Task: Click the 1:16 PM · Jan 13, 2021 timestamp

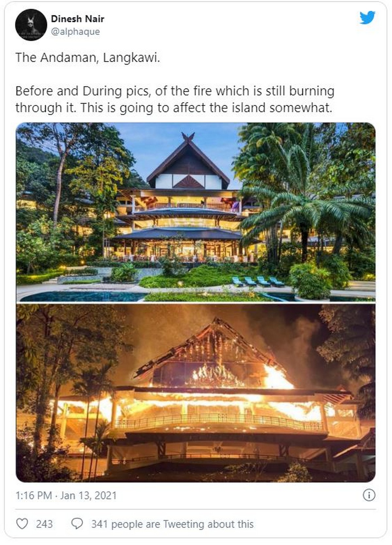Action: [66, 495]
